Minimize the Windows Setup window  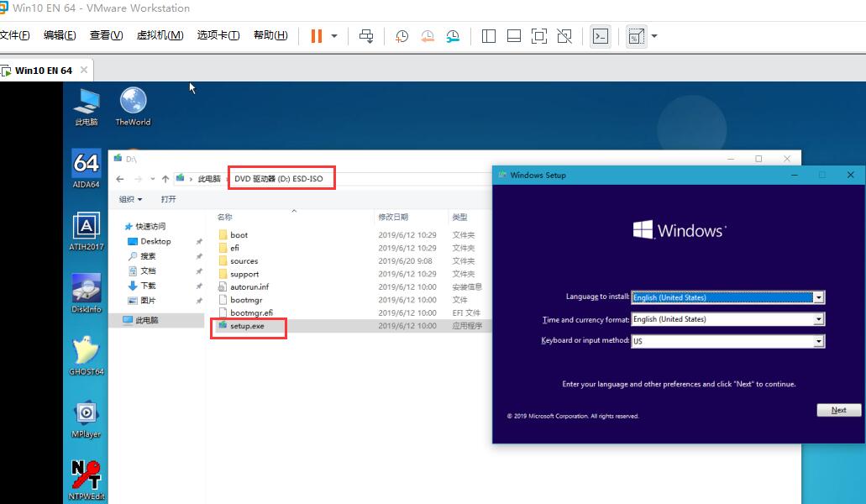point(795,175)
